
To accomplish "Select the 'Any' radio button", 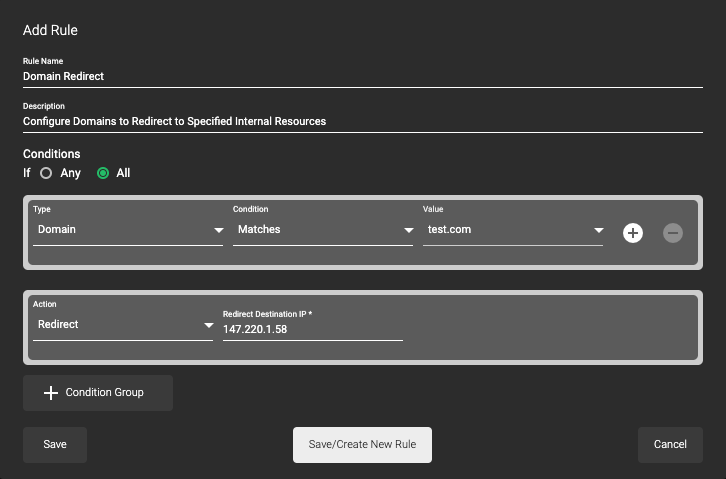I will pos(46,173).
